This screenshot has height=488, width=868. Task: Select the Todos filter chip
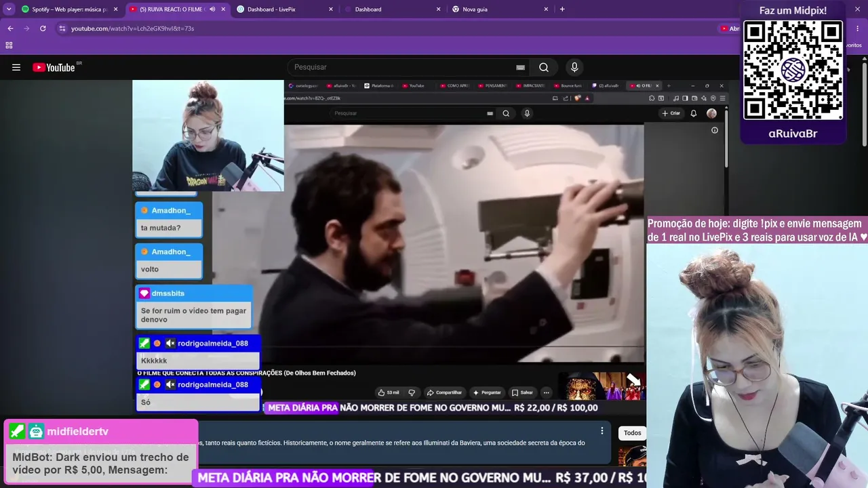(x=633, y=433)
